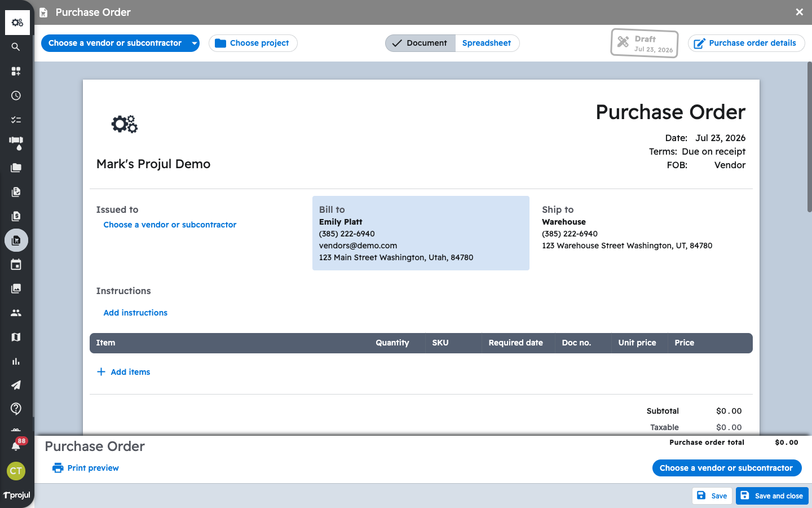Click the blue Choose a vendor or subcontractor button at top
Screen dimensions: 812x508
(114, 43)
